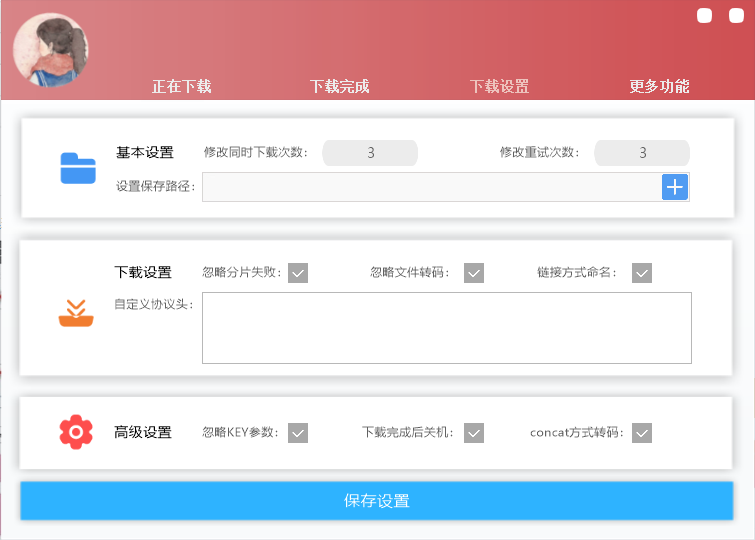Toggle the 忽略分片失败 checkbox
Viewport: 755px width, 540px height.
[298, 273]
